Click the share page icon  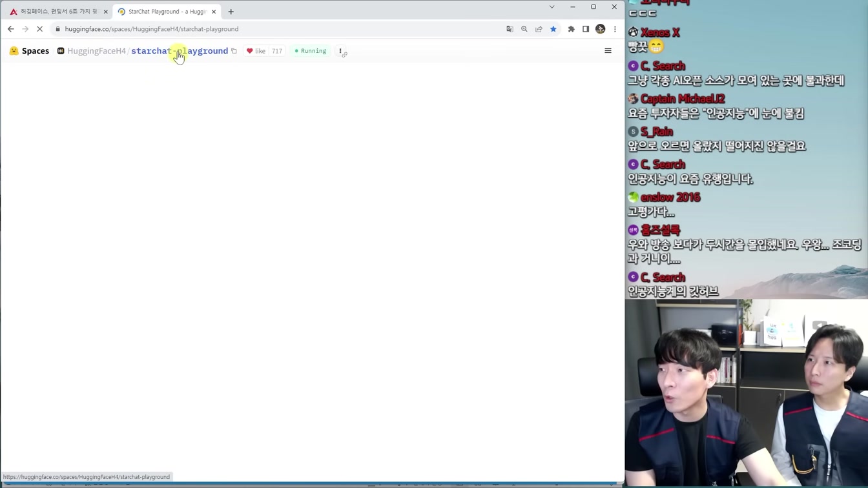(x=539, y=29)
